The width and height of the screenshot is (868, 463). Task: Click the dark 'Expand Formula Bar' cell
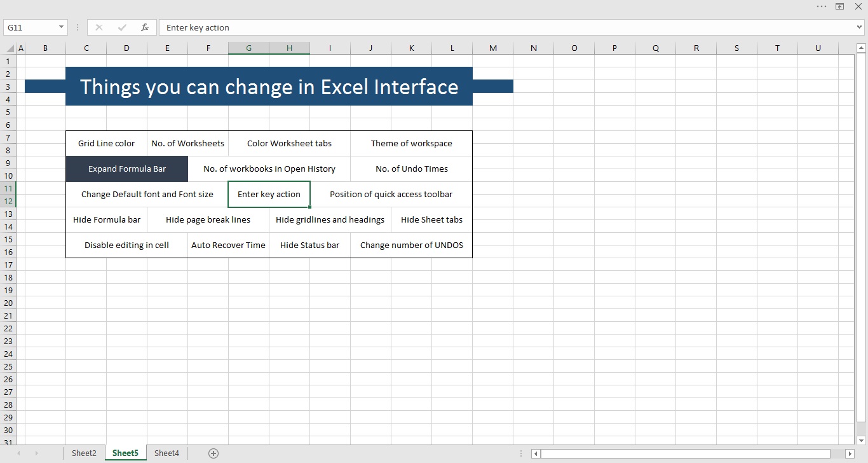(126, 169)
